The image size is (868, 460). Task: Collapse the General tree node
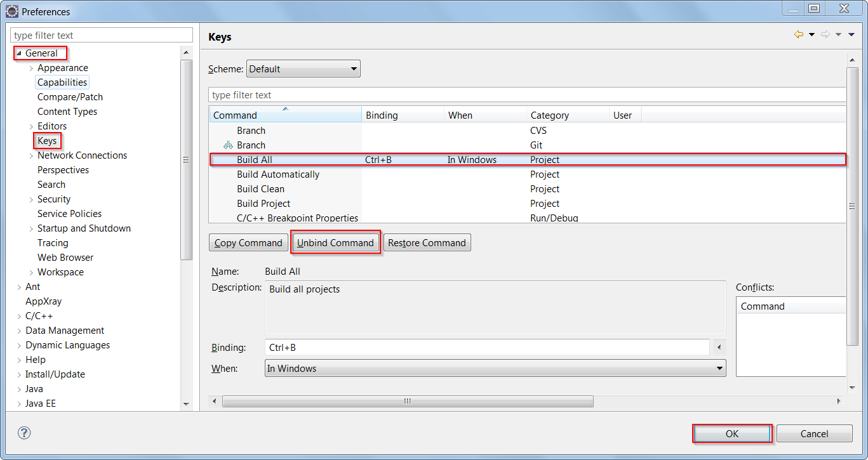[19, 53]
